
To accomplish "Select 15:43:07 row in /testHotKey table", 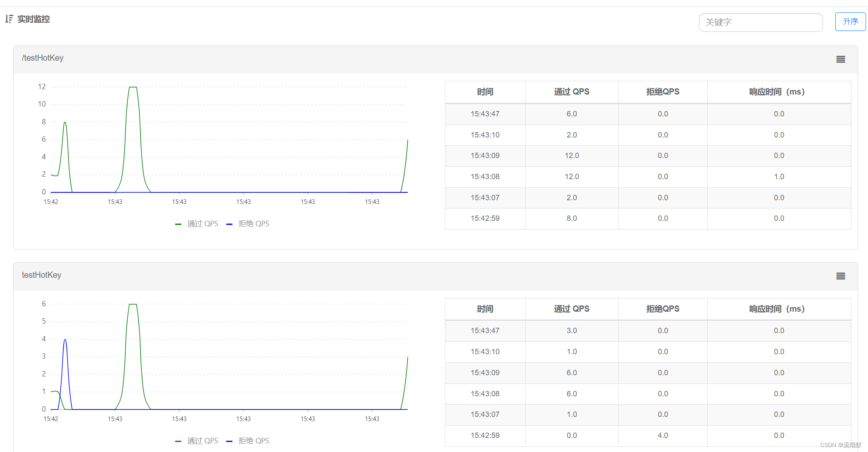I will point(648,198).
